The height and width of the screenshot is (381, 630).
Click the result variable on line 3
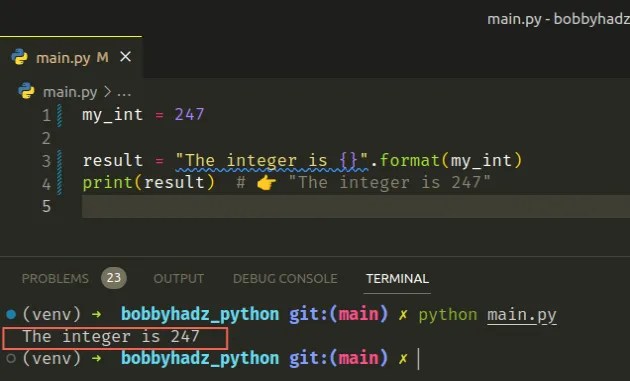point(112,161)
